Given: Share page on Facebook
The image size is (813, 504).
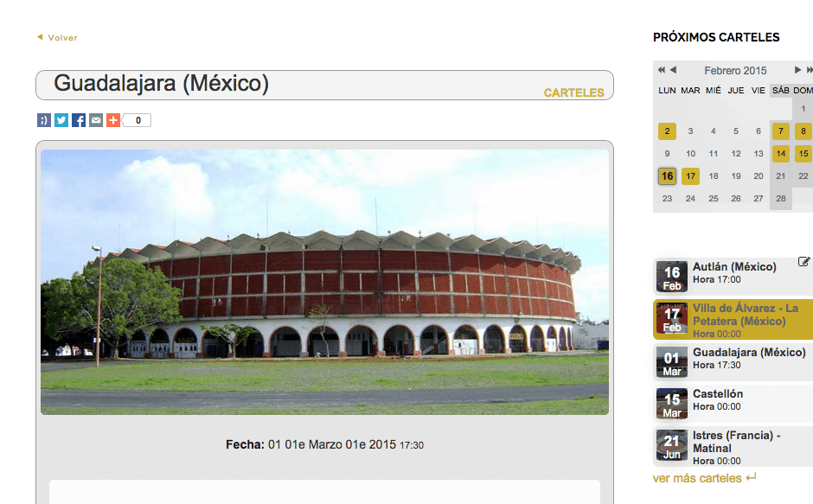Looking at the screenshot, I should tap(79, 120).
